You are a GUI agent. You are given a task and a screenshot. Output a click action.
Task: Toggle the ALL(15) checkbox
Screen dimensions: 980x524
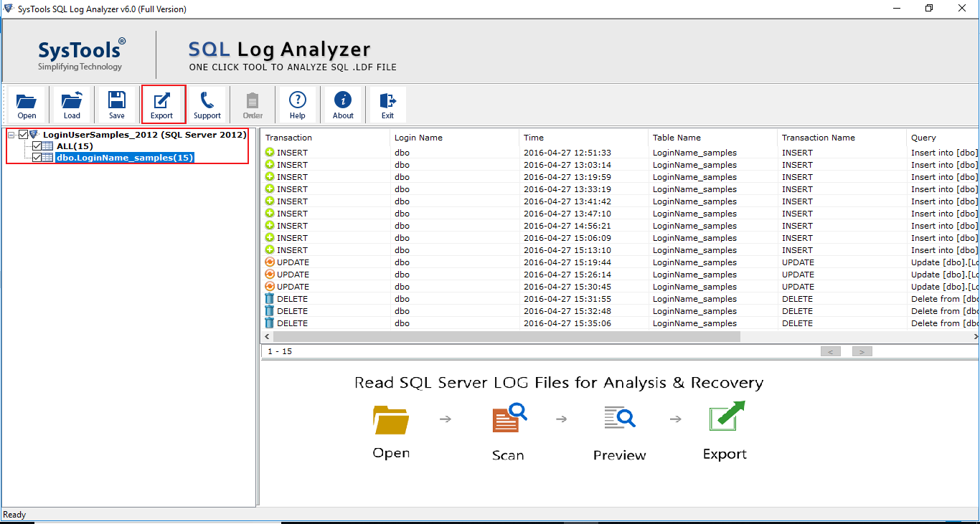37,146
